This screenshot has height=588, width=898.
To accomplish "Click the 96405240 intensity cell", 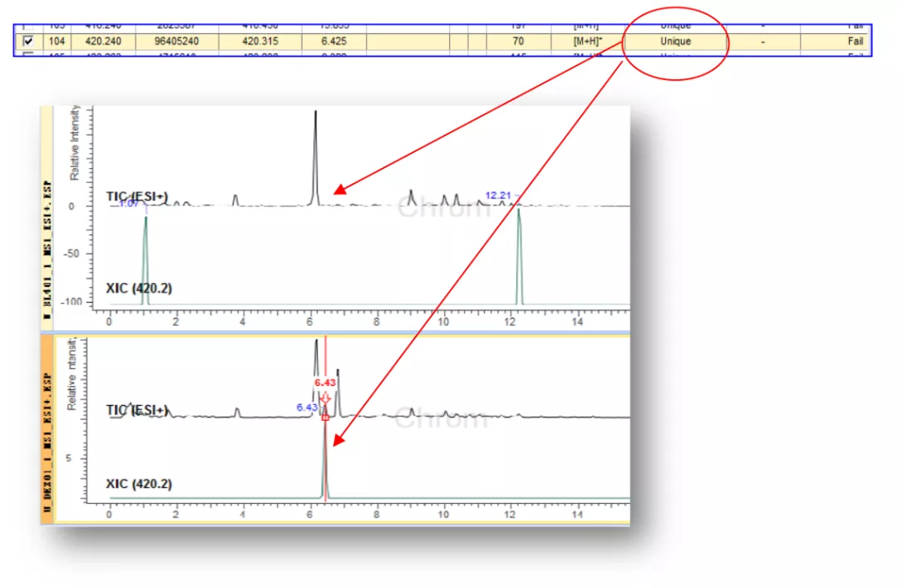I will point(177,41).
